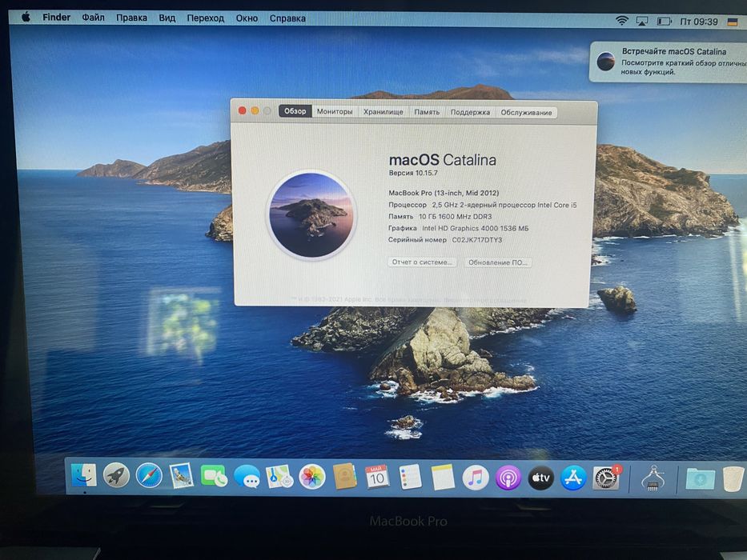Switch to the Мониторы tab
The width and height of the screenshot is (747, 560).
pyautogui.click(x=335, y=111)
